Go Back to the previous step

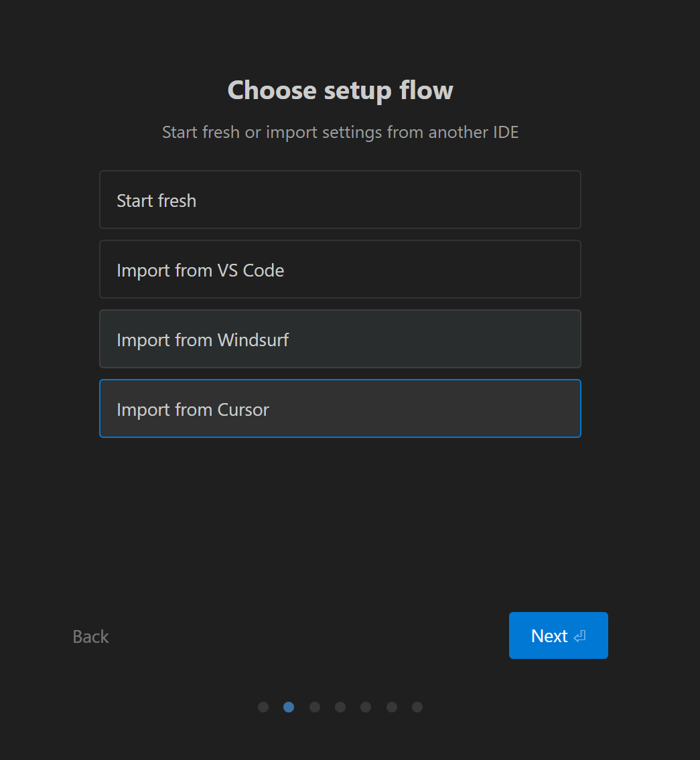(90, 636)
